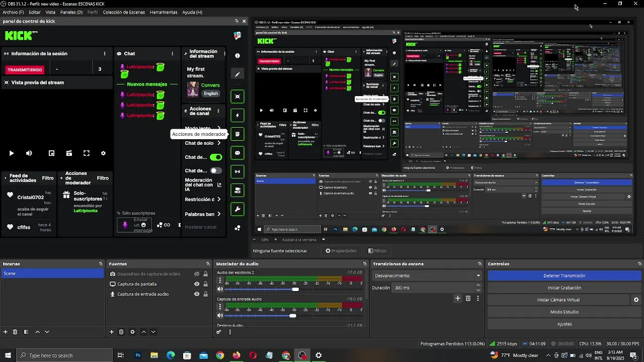644x362 pixels.
Task: Enter fullscreen in the stream preview
Action: pyautogui.click(x=87, y=153)
